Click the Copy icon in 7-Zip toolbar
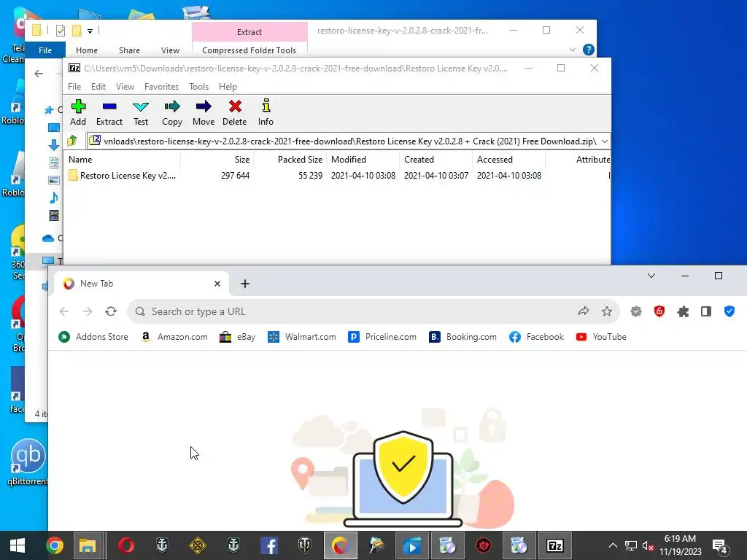 tap(172, 113)
